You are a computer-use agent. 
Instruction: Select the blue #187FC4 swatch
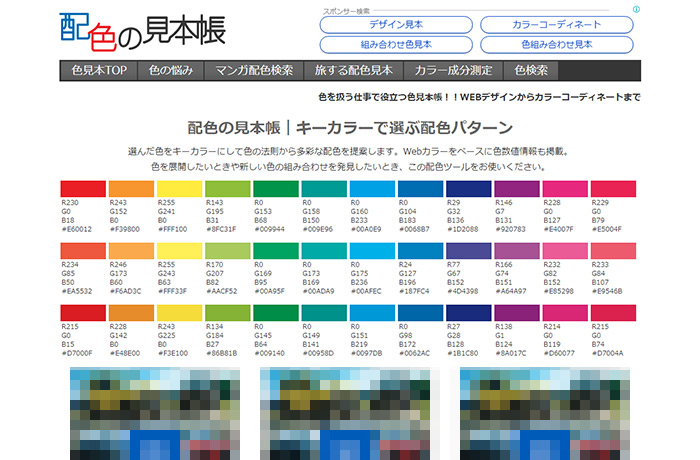click(421, 251)
